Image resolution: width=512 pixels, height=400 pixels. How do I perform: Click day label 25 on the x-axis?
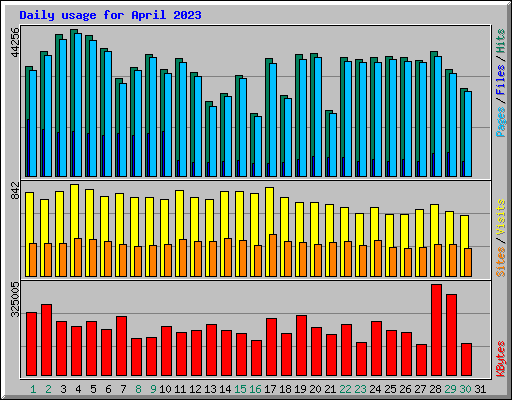point(390,389)
